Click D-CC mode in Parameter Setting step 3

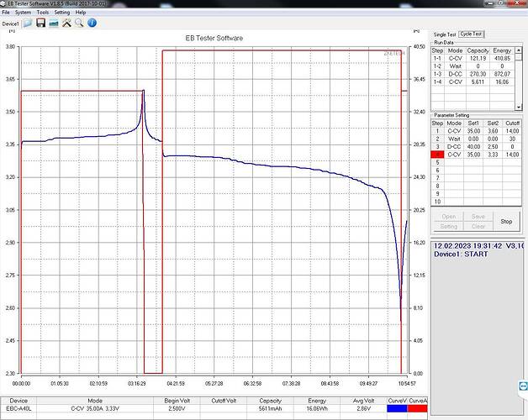[x=453, y=147]
